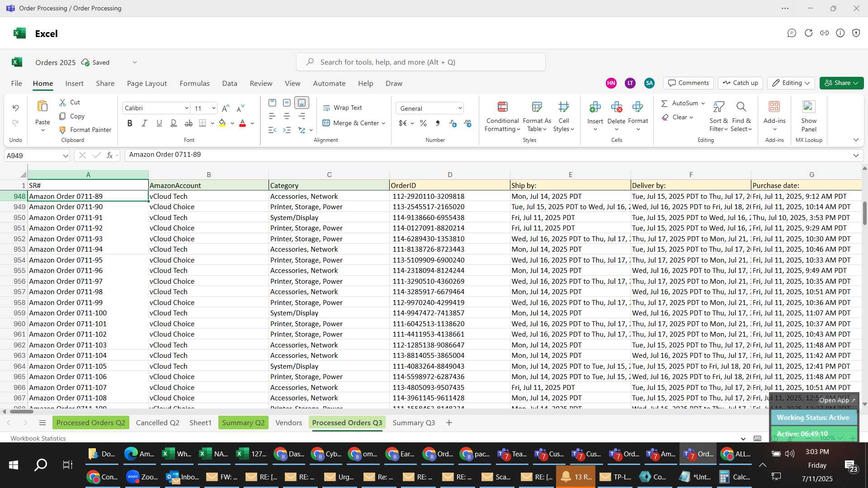
Task: Apply comma style number format
Action: [x=438, y=123]
